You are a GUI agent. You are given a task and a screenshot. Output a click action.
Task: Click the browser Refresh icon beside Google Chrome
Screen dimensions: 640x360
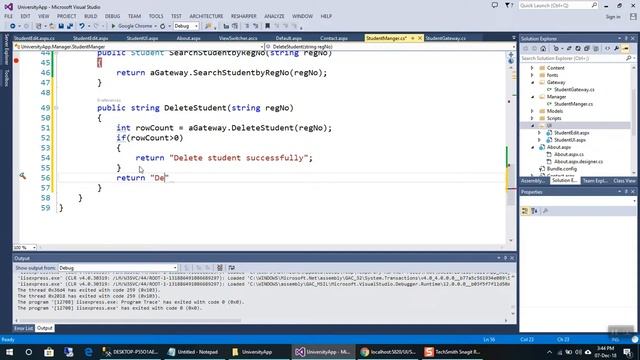[x=162, y=26]
